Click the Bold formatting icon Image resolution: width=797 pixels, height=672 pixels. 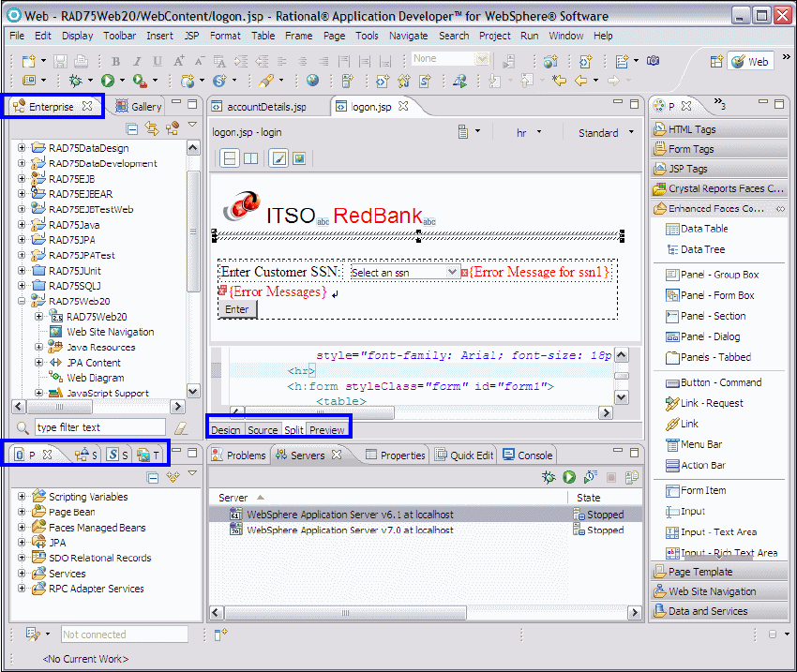coord(116,62)
